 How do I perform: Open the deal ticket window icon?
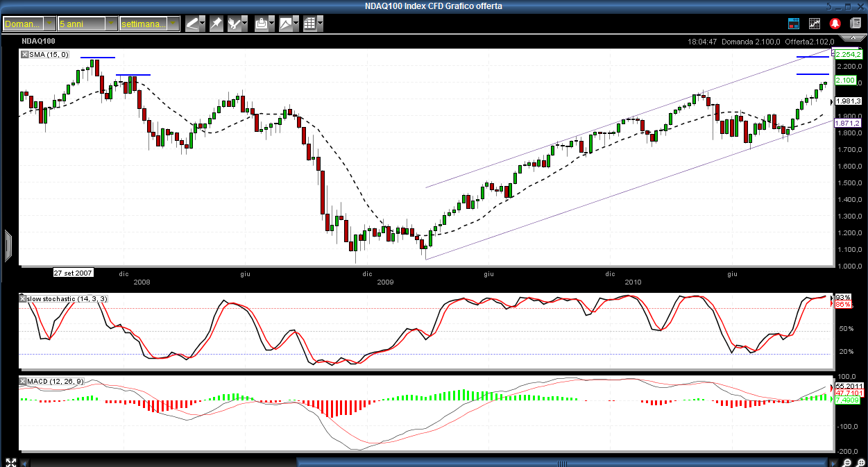794,24
